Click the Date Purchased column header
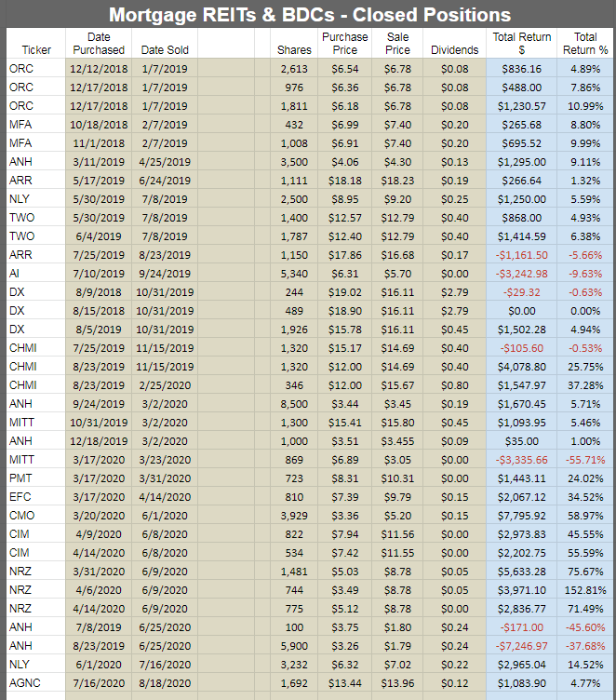The width and height of the screenshot is (616, 700). click(x=99, y=44)
